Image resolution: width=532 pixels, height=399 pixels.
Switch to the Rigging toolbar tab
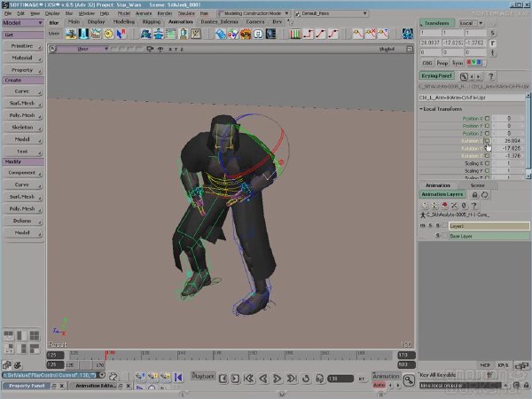(152, 21)
